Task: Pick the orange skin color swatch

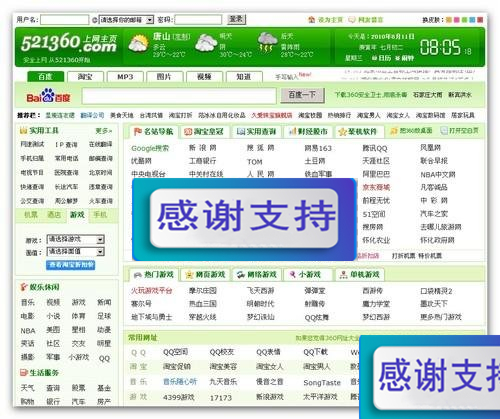Action: click(x=449, y=20)
